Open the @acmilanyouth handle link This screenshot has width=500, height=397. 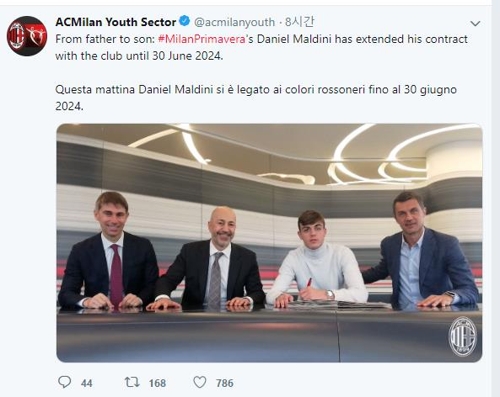click(x=234, y=22)
